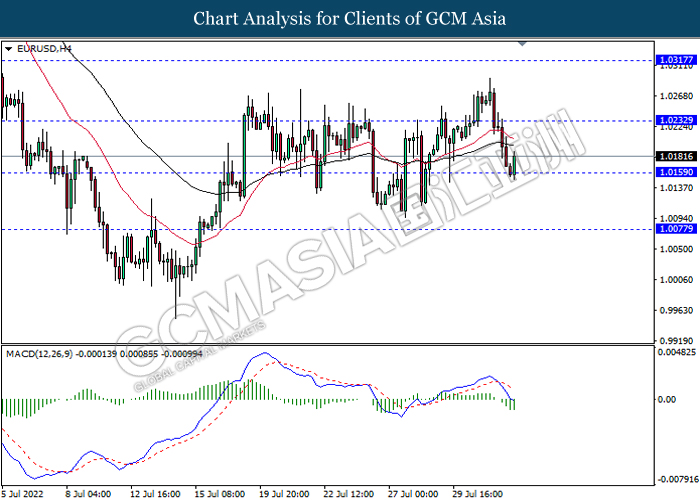Image resolution: width=700 pixels, height=500 pixels.
Task: Click the MACD zero level 0.00 label
Action: (x=667, y=400)
